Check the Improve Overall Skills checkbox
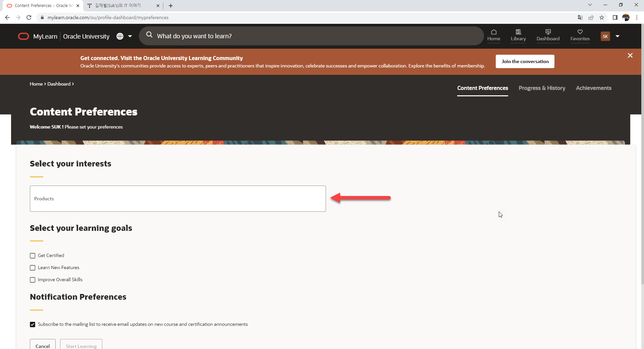The height and width of the screenshot is (349, 644). coord(33,280)
